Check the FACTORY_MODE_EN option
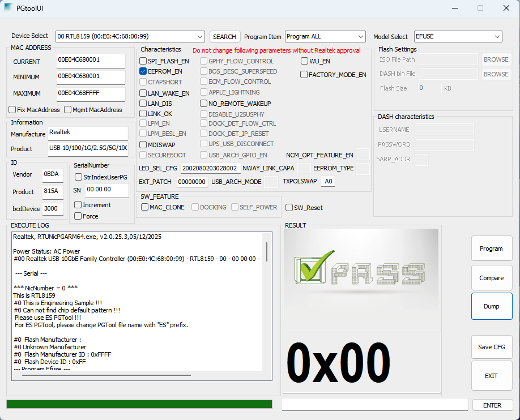Viewport: 520px width, 420px height. pos(304,75)
